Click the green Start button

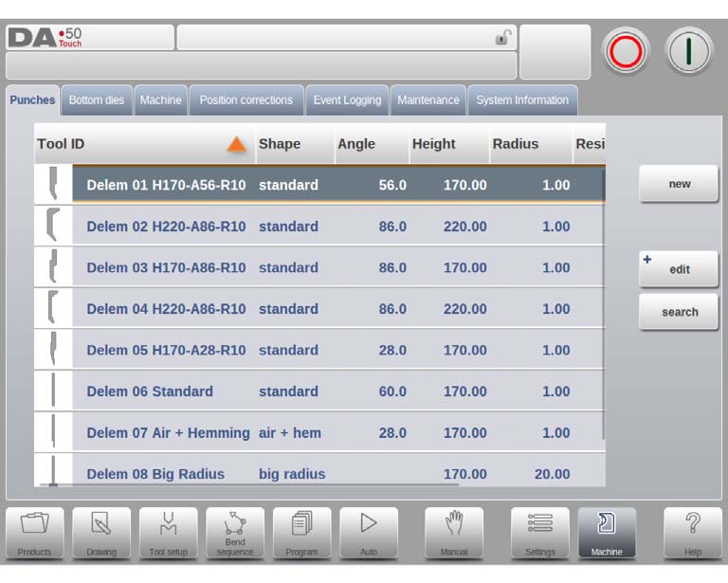(688, 51)
